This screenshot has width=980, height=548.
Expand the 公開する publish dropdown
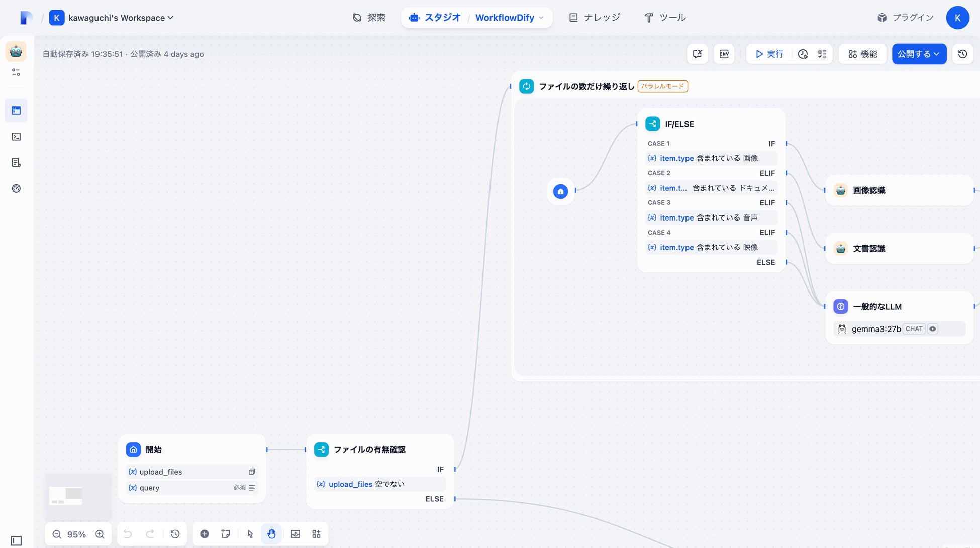tap(919, 54)
